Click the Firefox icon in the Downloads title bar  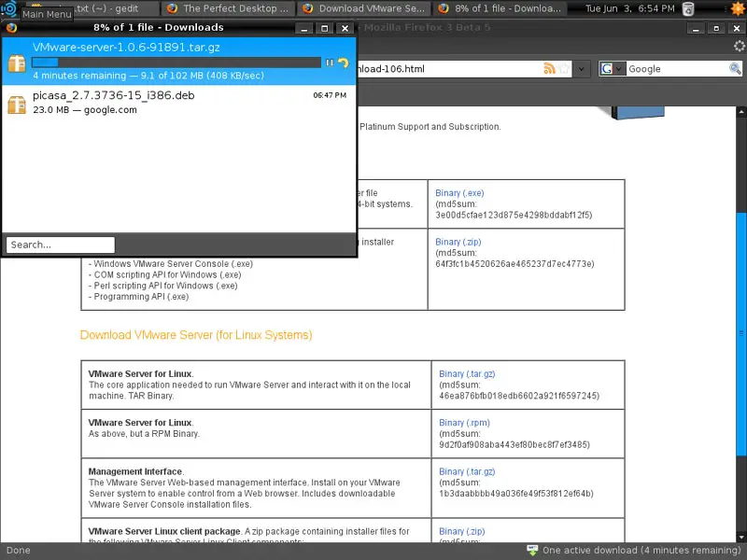tap(11, 28)
